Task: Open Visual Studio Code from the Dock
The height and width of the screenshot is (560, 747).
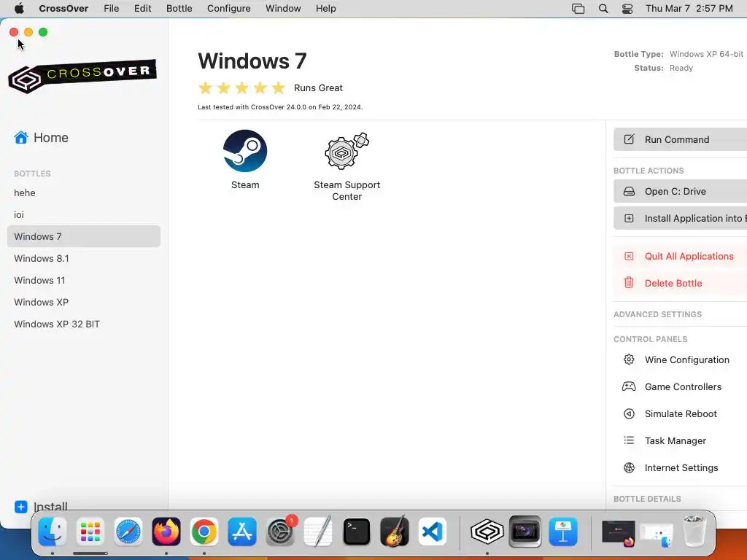Action: click(x=433, y=532)
